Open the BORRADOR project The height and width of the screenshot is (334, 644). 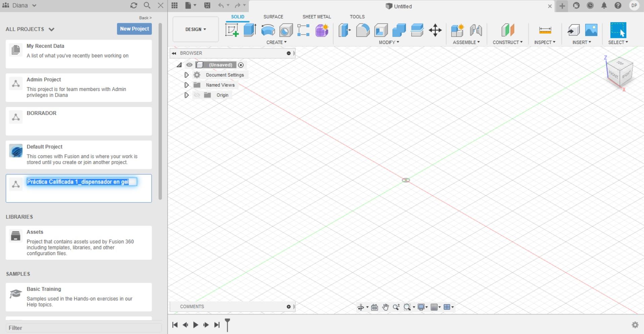pos(79,121)
